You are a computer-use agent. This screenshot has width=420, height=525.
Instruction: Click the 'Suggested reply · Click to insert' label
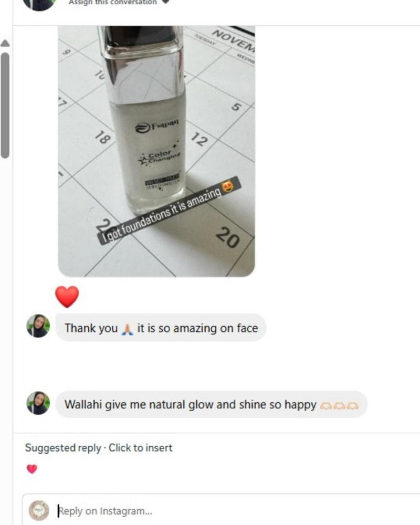[x=99, y=448]
